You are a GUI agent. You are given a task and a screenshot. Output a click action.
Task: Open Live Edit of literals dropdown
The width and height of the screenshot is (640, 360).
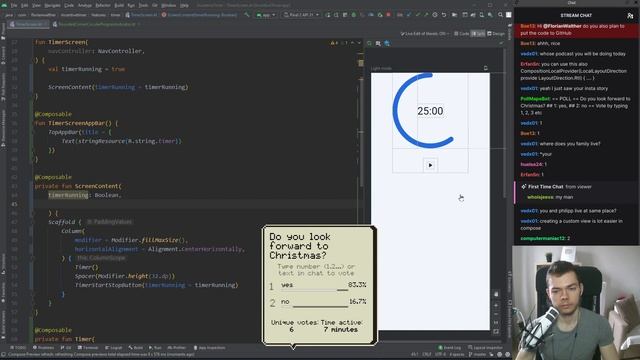[424, 33]
